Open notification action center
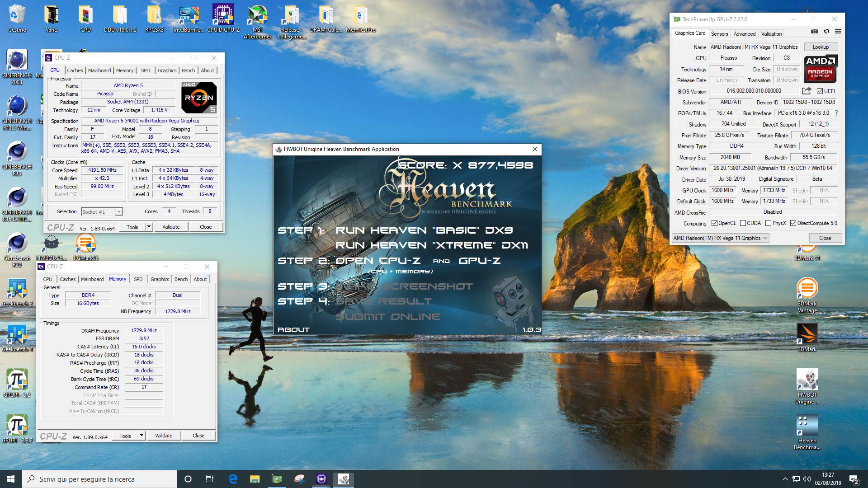The image size is (868, 488). click(854, 479)
